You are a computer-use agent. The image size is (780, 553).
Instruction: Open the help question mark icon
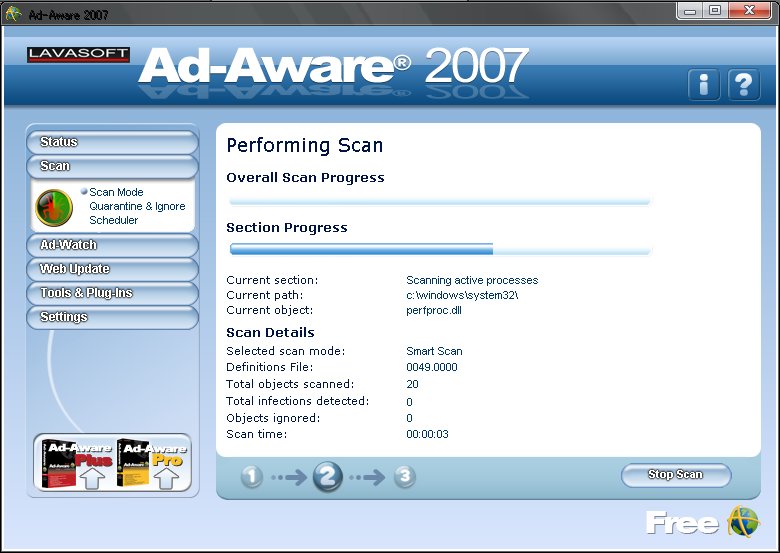[x=744, y=85]
